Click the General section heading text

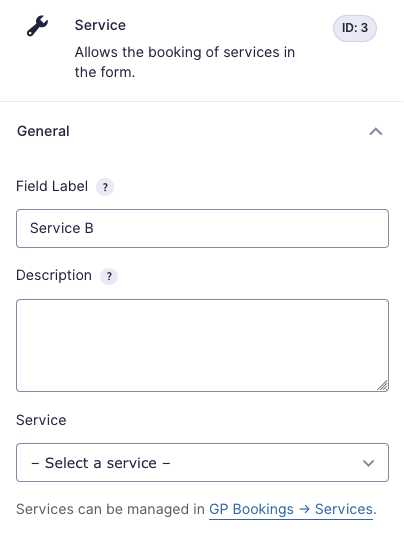[x=43, y=131]
